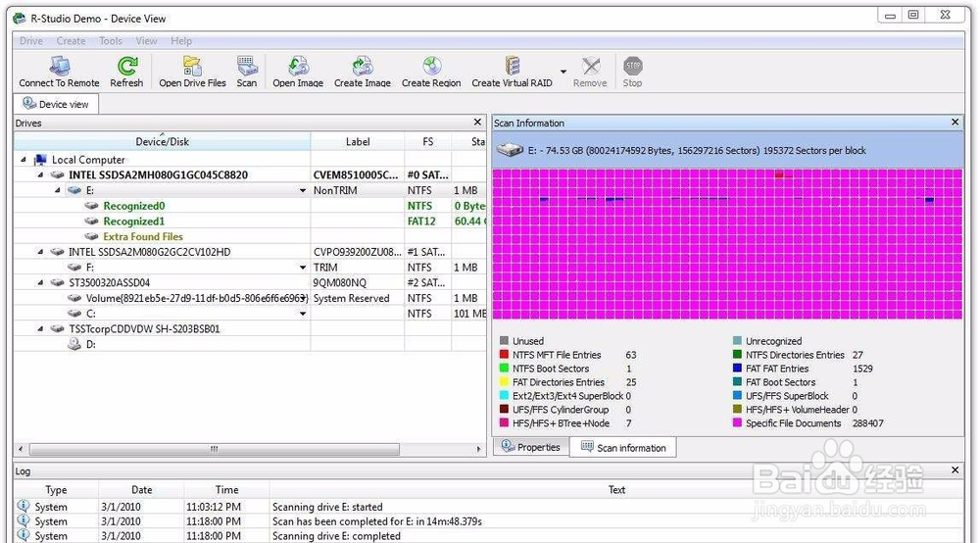
Task: Open the Create menu
Action: click(71, 40)
